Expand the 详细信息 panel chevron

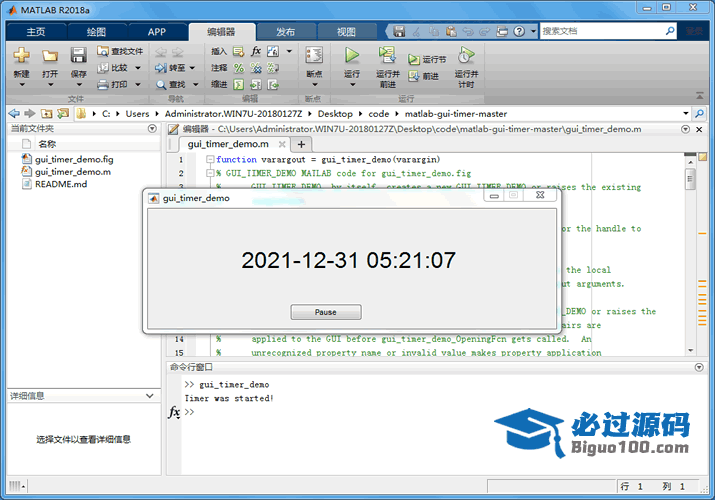(150, 396)
